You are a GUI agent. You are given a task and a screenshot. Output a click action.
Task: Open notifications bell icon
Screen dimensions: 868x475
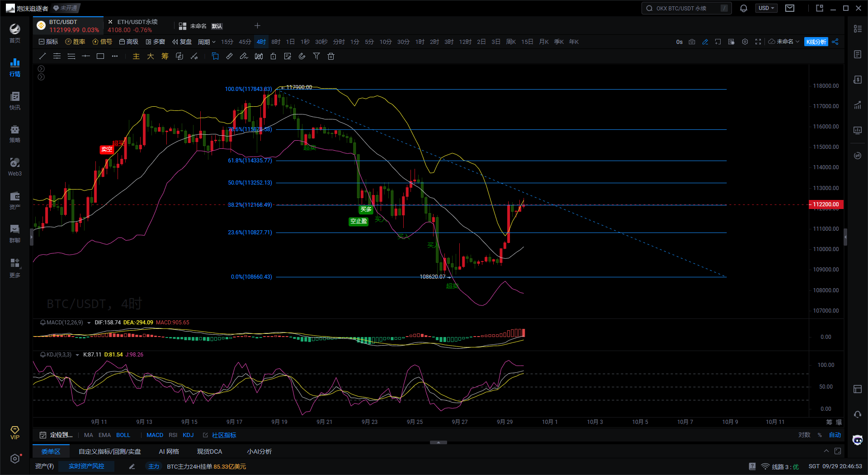point(744,8)
